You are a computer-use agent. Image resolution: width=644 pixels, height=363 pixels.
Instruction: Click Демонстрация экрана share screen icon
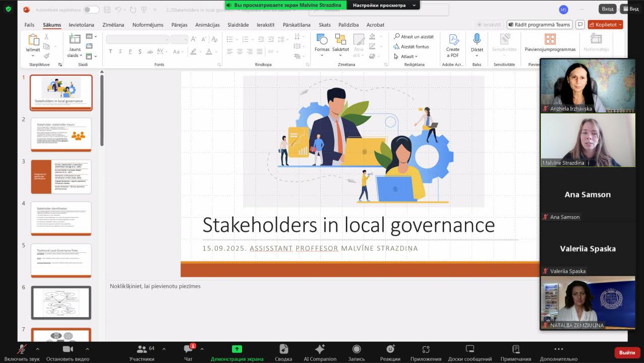[x=237, y=349]
